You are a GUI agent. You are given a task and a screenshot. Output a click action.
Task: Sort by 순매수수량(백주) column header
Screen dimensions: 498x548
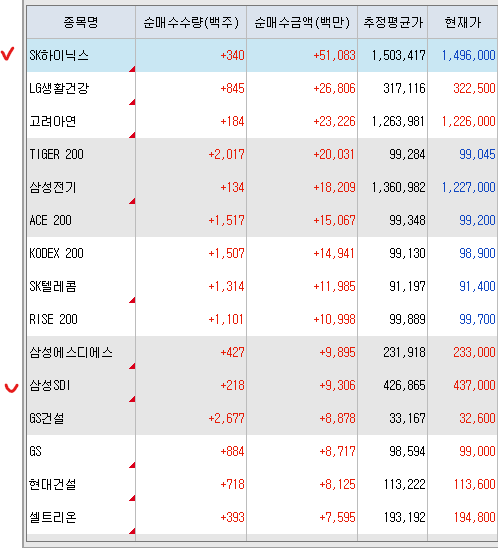191,22
